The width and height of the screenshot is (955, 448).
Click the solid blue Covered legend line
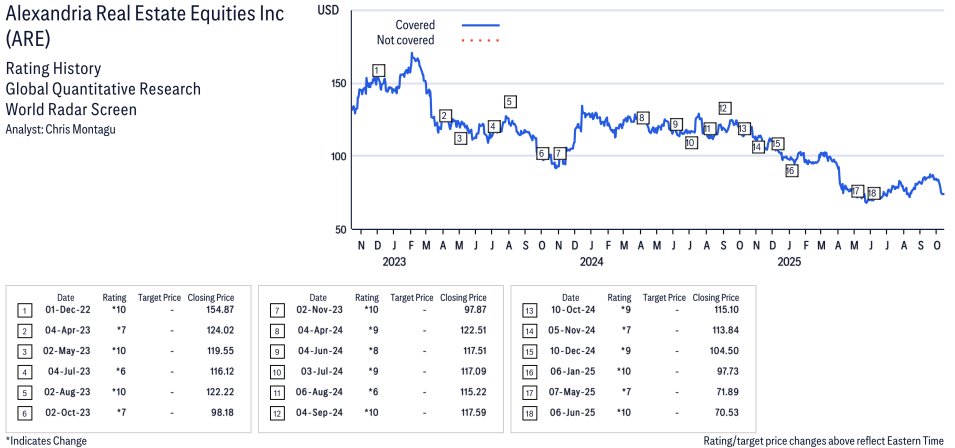pyautogui.click(x=480, y=24)
